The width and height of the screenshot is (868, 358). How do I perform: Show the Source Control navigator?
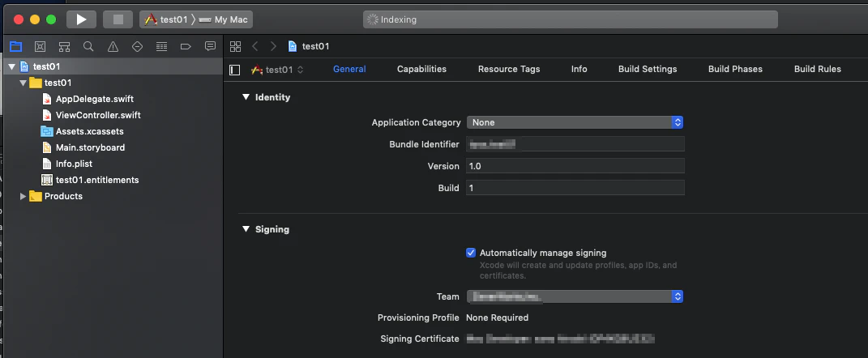click(x=40, y=46)
